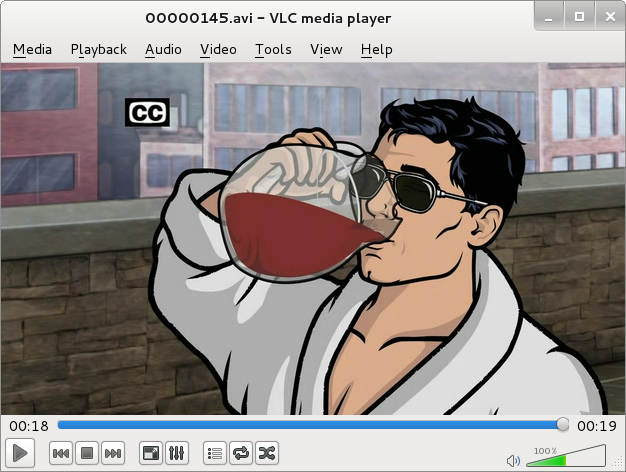Close the VLC media player window
Viewport: 626px width, 472px height.
(x=610, y=16)
